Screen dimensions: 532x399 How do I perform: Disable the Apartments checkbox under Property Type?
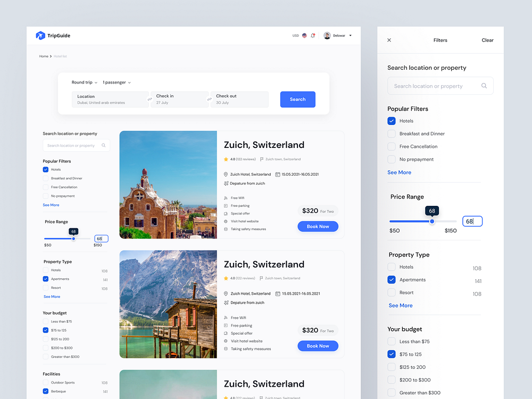pos(391,279)
